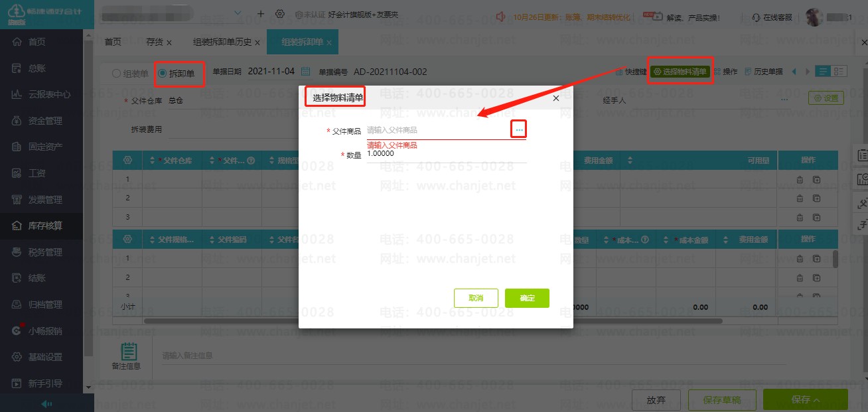
Task: Delete row 1 using the trash icon
Action: coord(799,179)
